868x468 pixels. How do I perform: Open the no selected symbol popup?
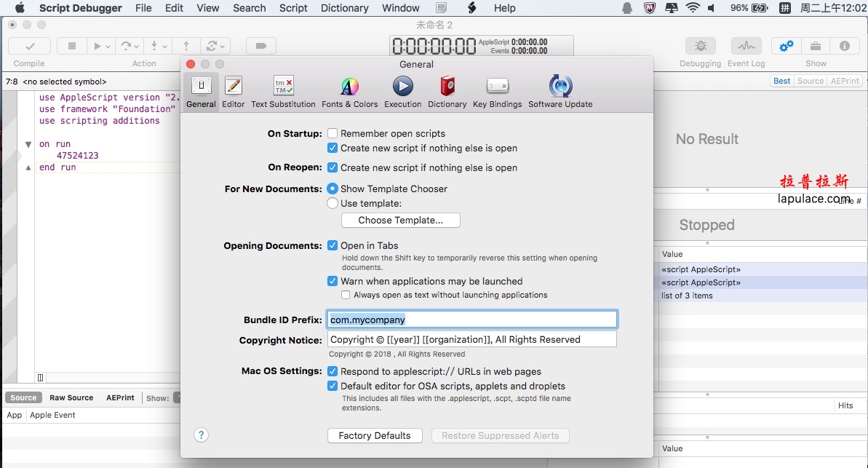(65, 82)
